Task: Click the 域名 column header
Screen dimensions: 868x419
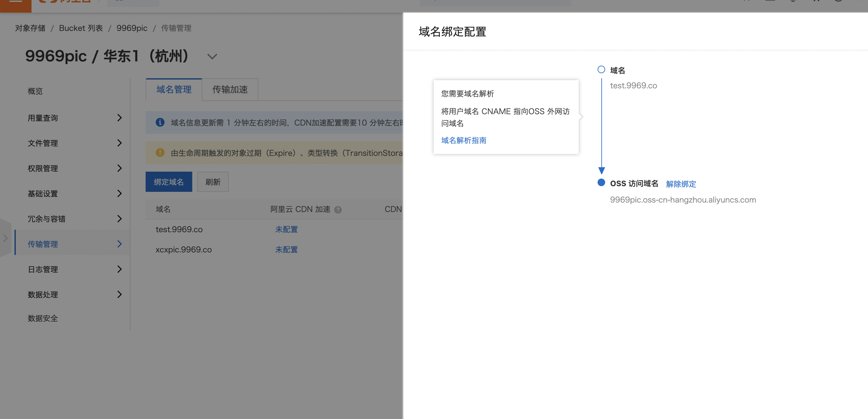Action: click(x=163, y=209)
